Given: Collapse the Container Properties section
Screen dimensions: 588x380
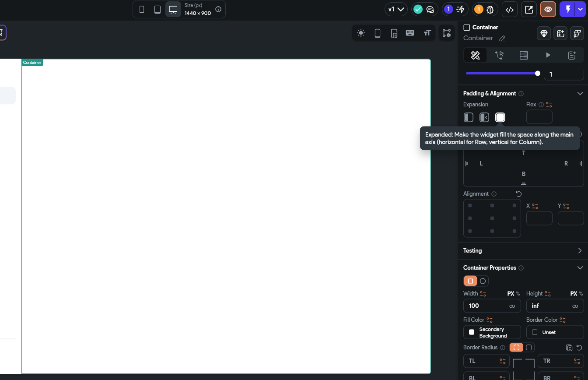Looking at the screenshot, I should pos(580,268).
